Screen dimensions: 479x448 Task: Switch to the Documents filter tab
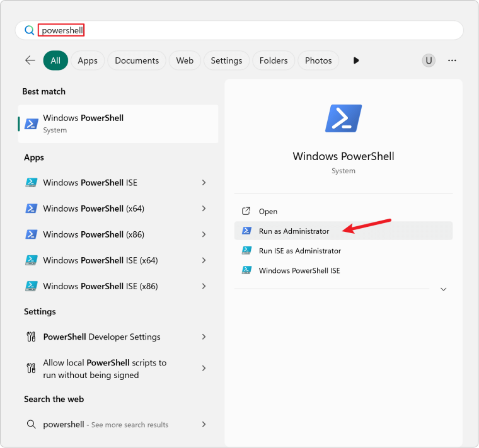137,60
